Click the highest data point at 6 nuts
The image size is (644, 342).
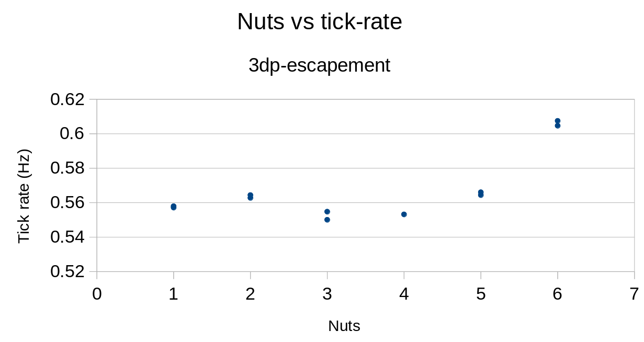[x=558, y=121]
